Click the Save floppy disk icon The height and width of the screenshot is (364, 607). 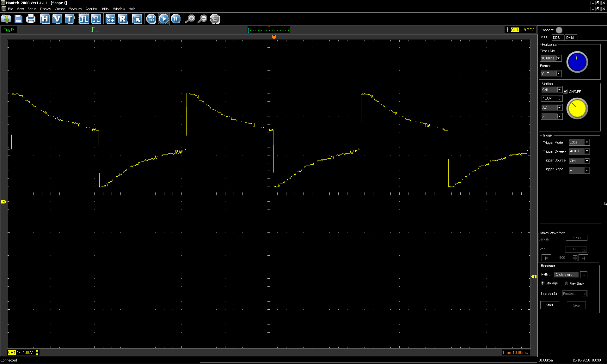click(x=18, y=19)
